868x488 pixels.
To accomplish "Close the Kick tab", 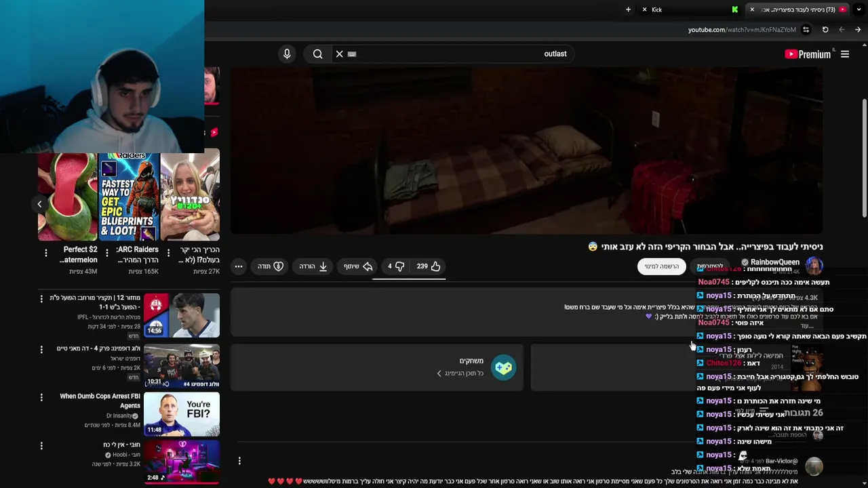I will [x=644, y=9].
